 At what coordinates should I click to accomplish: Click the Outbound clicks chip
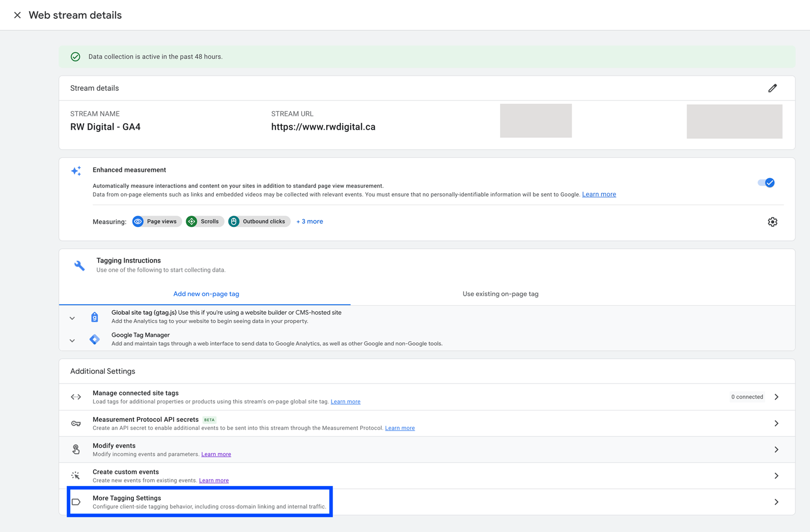[259, 221]
